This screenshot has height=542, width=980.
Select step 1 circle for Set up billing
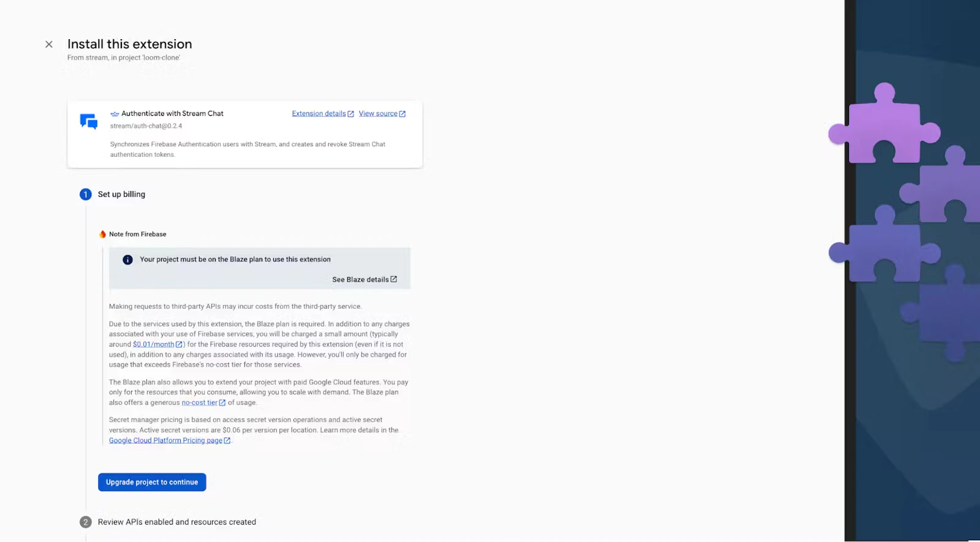point(86,194)
